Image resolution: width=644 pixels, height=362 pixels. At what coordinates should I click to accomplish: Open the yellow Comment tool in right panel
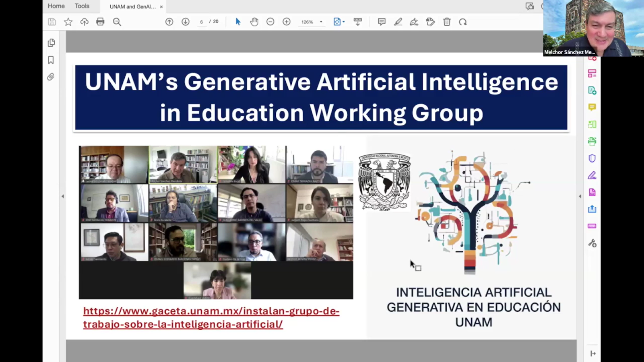pyautogui.click(x=592, y=107)
